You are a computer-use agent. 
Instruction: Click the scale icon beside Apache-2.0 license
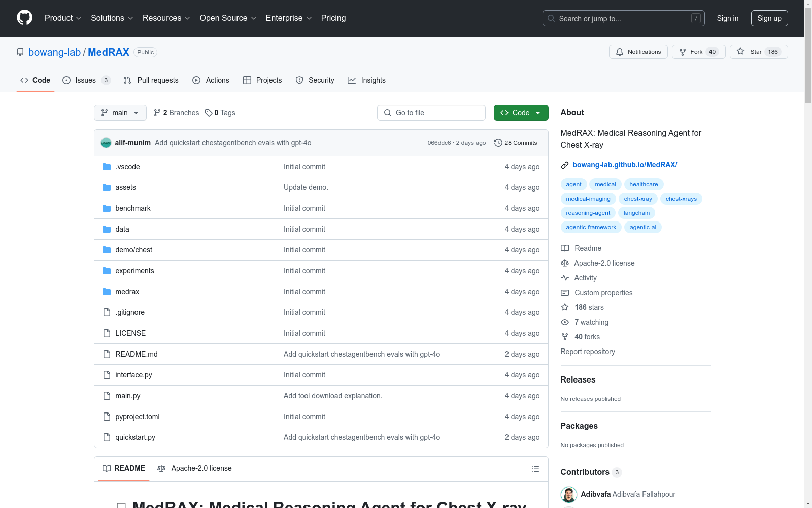[565, 263]
